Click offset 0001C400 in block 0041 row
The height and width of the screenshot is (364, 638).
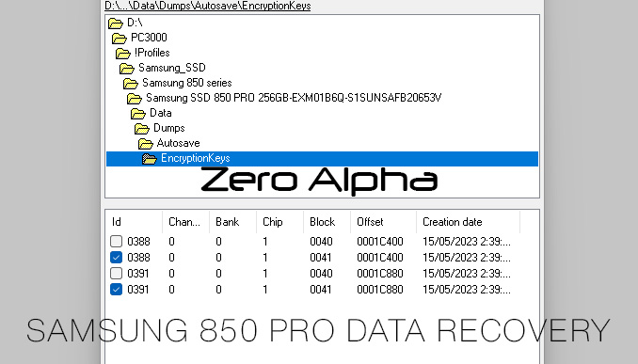[380, 258]
